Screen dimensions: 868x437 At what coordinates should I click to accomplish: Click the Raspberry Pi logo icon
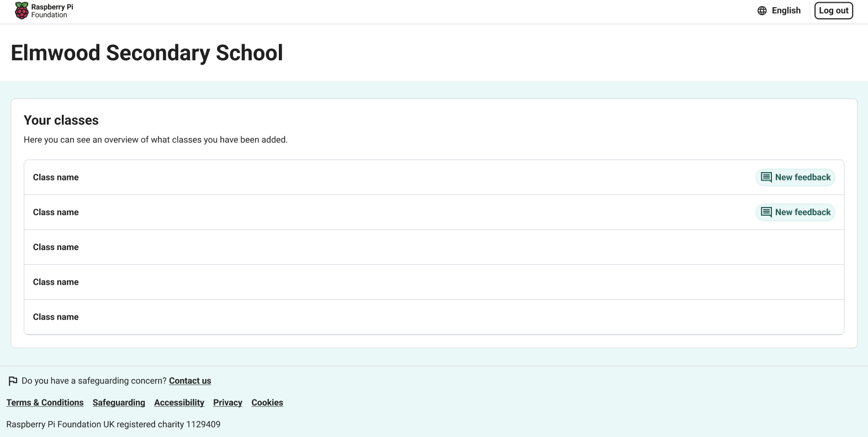22,10
